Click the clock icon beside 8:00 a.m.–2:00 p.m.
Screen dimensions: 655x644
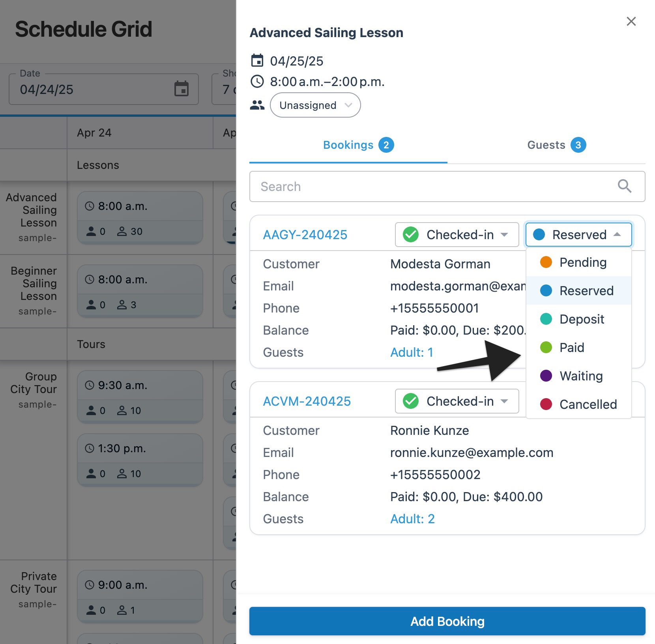[257, 82]
